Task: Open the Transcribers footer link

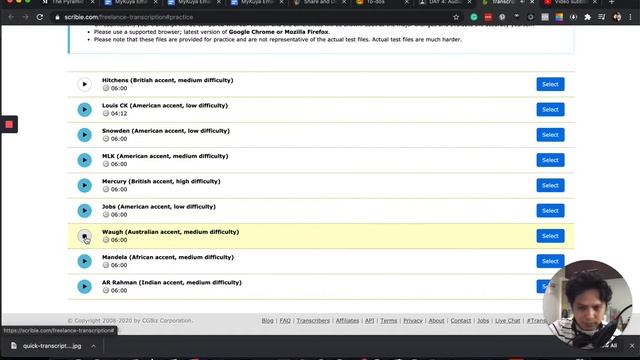Action: pyautogui.click(x=313, y=320)
